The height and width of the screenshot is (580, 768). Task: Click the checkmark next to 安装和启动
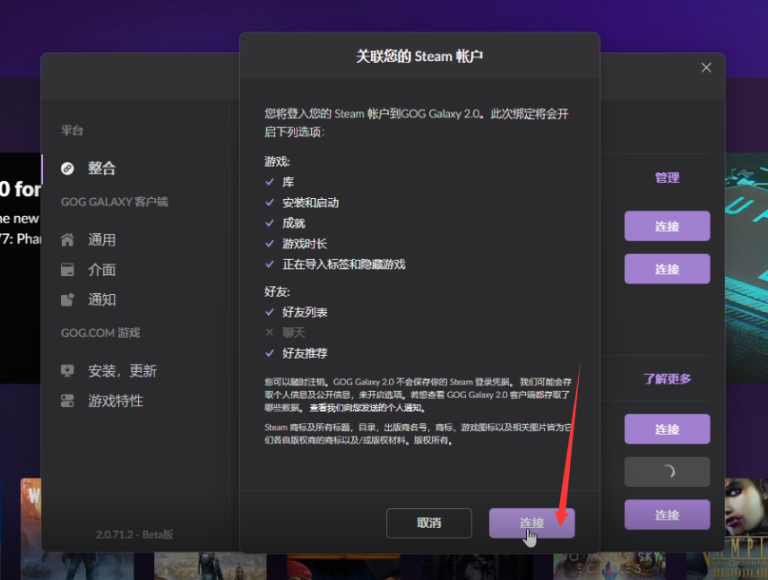tap(269, 202)
